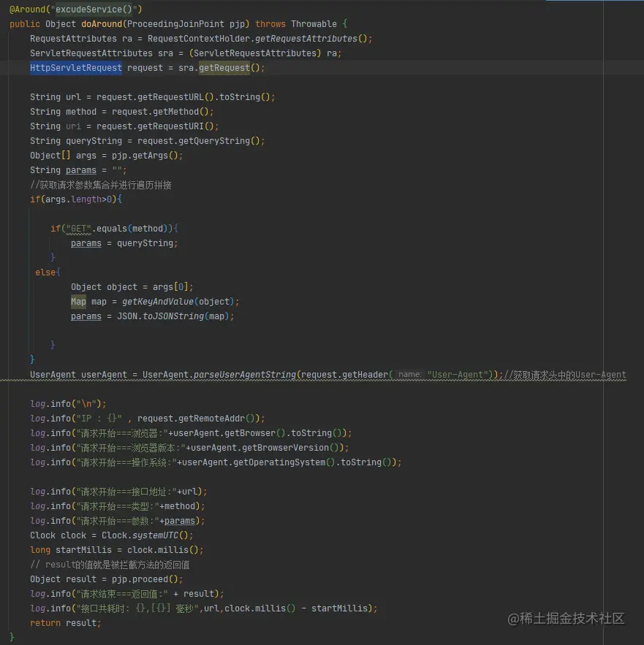Viewport: 644px width, 645px height.
Task: Click the highlighted Map type
Action: point(78,302)
